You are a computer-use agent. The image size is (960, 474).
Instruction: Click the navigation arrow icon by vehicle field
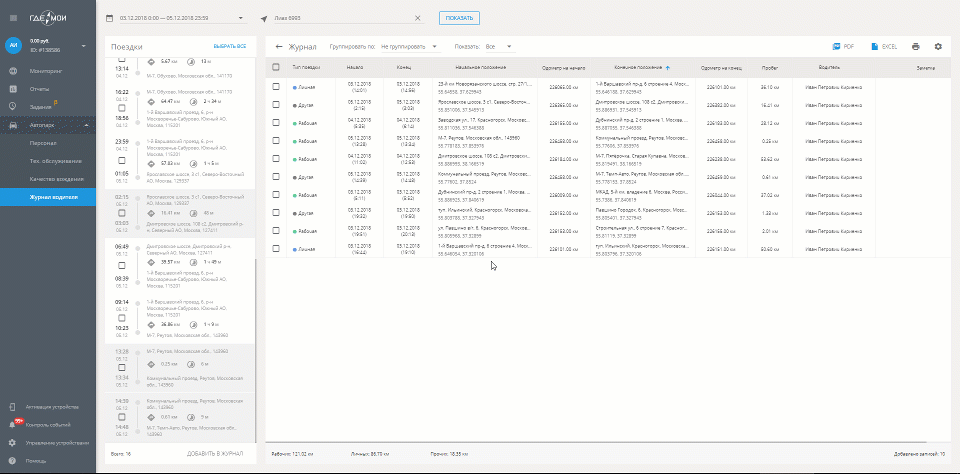264,18
